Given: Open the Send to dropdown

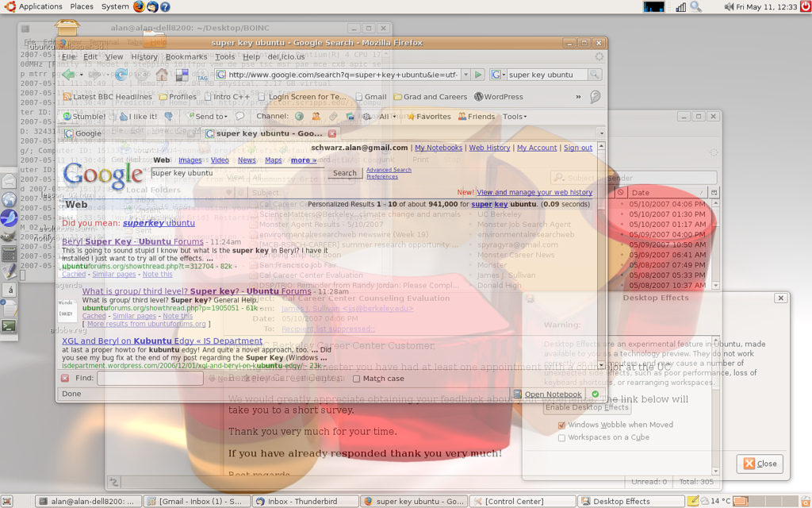Looking at the screenshot, I should [x=209, y=117].
